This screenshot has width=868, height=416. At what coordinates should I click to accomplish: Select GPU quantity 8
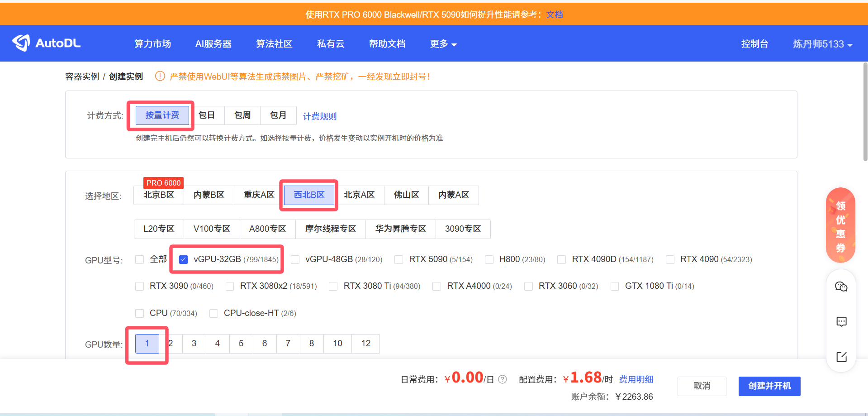point(311,344)
